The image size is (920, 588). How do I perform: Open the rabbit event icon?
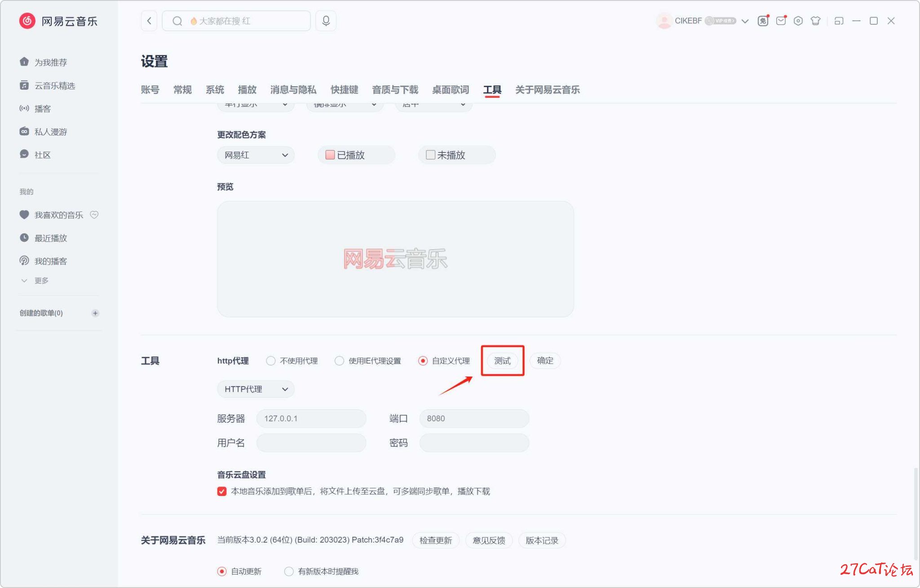763,21
